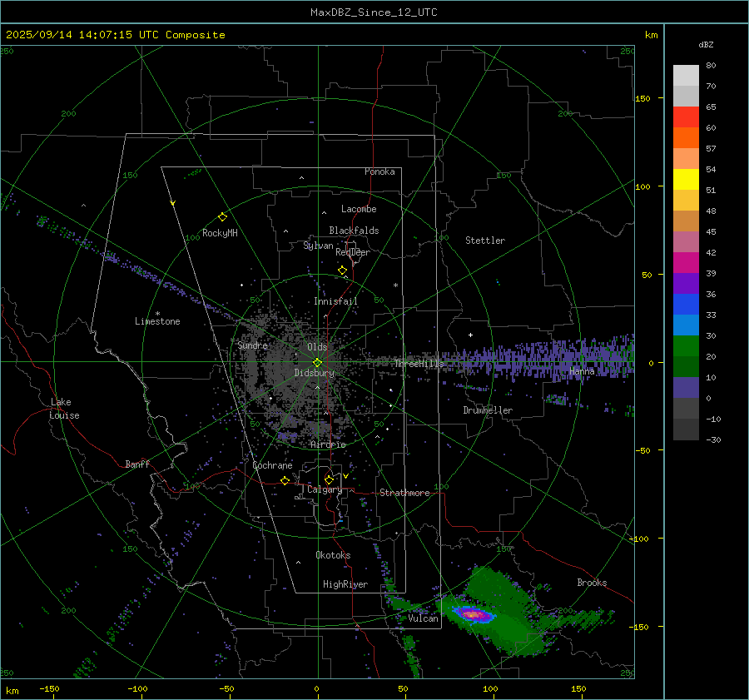This screenshot has width=749, height=700.
Task: Pick the orange 57–60 dBZ legend swatch
Action: (x=686, y=138)
